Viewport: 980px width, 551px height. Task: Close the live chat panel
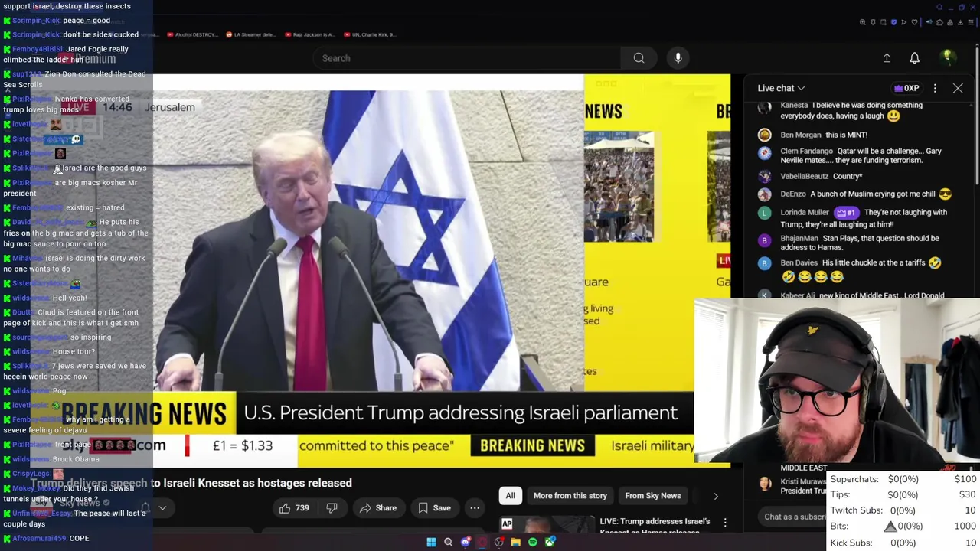(x=958, y=88)
